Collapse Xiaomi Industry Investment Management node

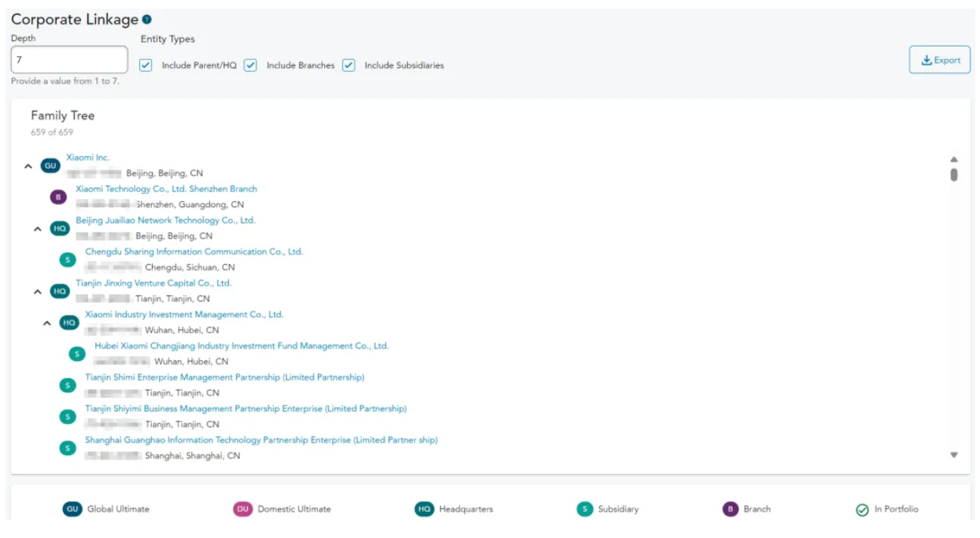[x=47, y=323]
